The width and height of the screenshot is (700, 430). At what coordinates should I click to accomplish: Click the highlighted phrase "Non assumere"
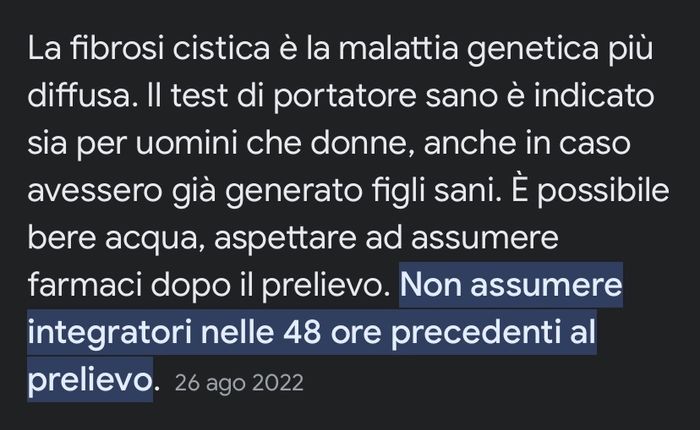tap(510, 287)
